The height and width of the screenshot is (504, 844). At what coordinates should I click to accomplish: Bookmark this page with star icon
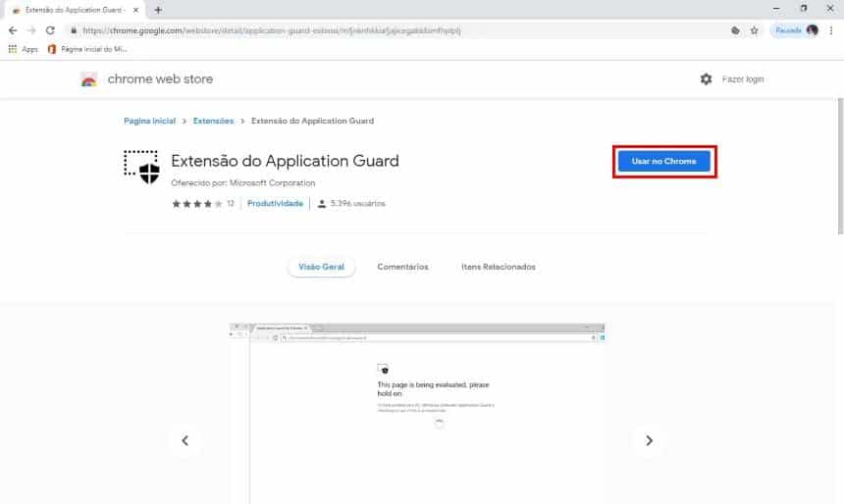click(754, 30)
